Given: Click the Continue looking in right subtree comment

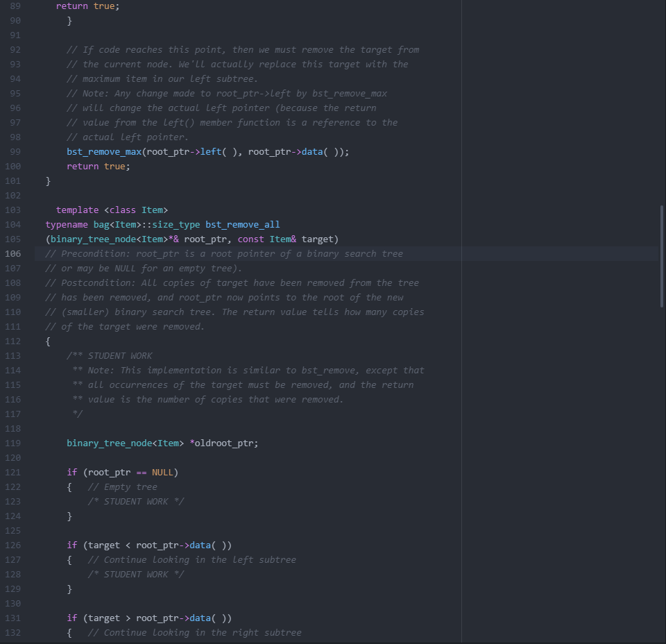Looking at the screenshot, I should pyautogui.click(x=194, y=632).
